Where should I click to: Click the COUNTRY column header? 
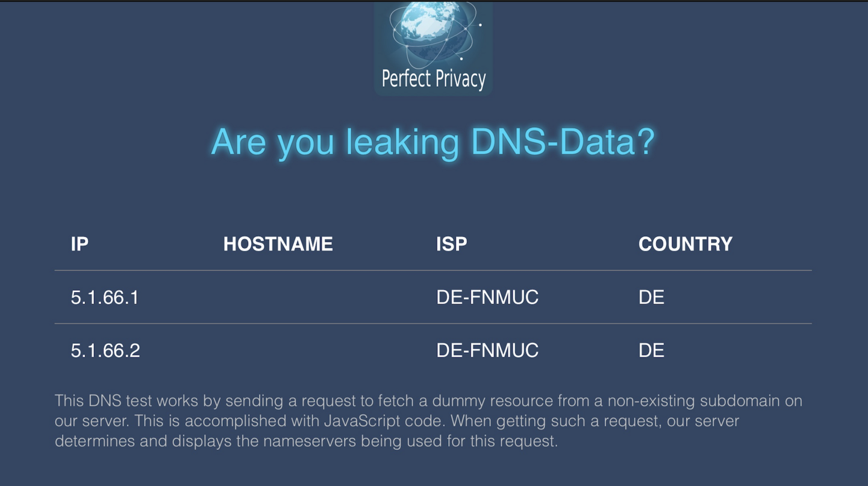click(685, 244)
